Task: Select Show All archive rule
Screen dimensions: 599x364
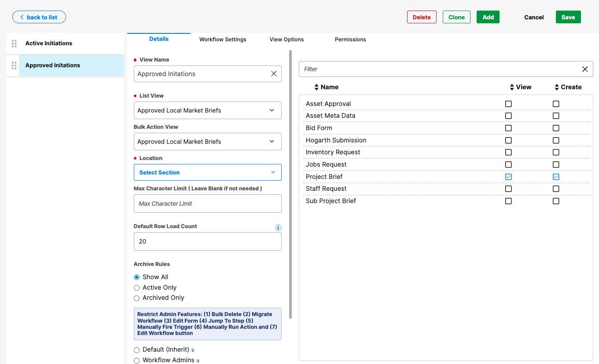Action: point(136,277)
